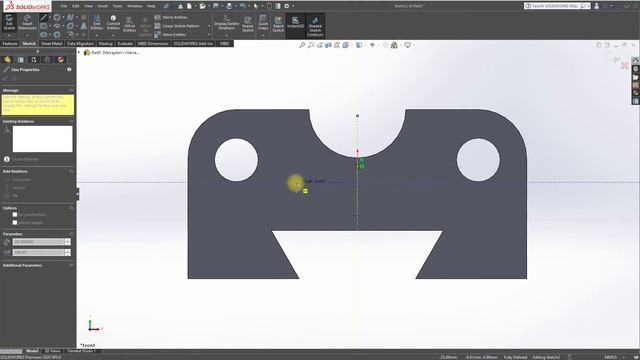Open the Apply Scene dropdown
This screenshot has width=640, height=360.
coord(395,45)
